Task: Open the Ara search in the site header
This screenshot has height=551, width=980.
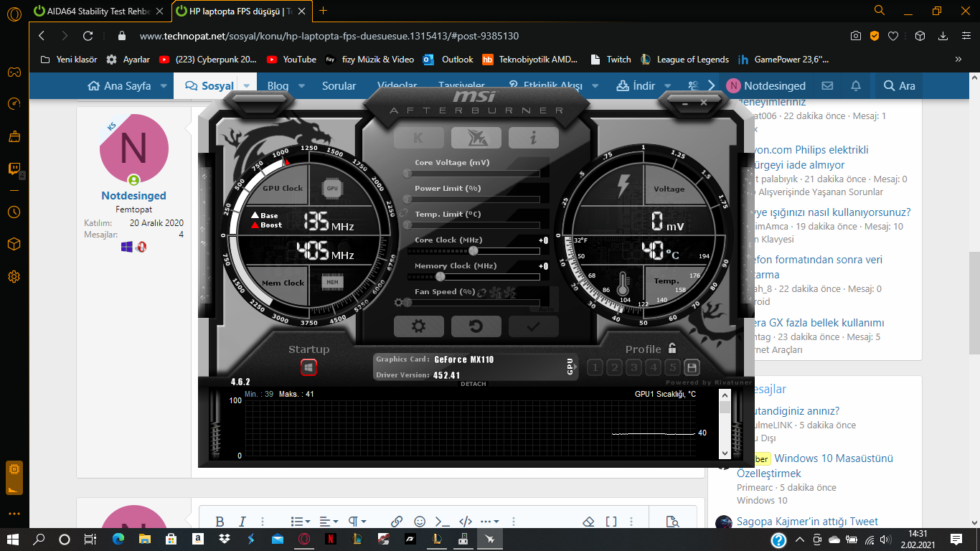Action: [900, 85]
